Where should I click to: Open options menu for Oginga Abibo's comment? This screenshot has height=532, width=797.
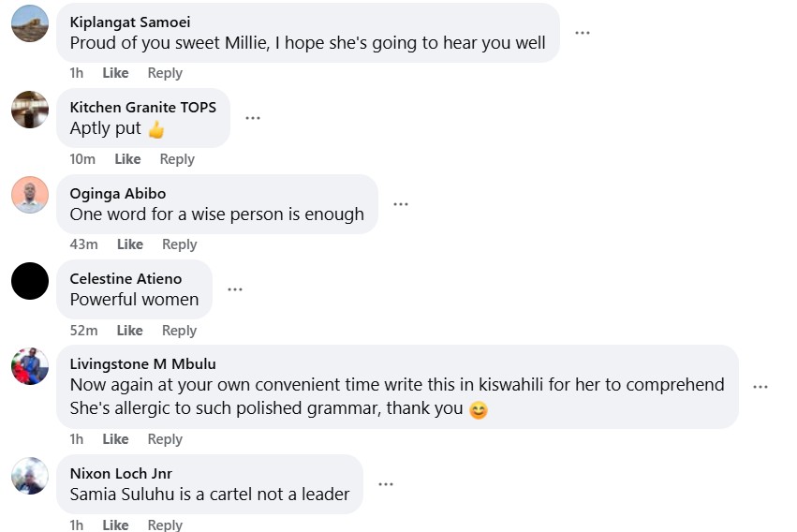(401, 204)
